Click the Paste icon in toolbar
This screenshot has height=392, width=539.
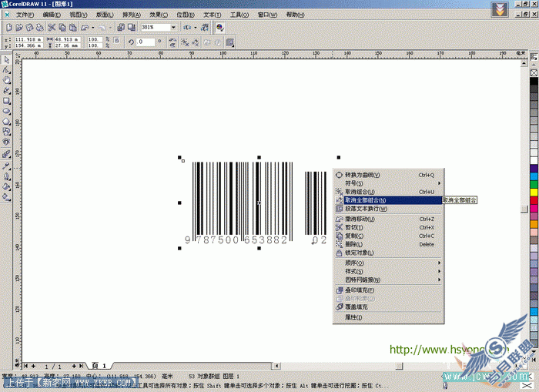(x=72, y=27)
